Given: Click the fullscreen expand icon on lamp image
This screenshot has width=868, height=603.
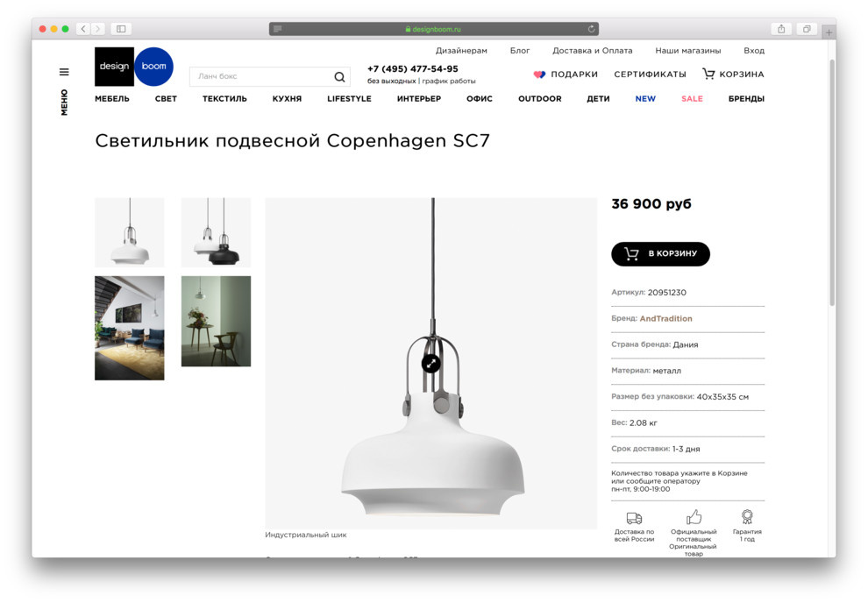Looking at the screenshot, I should coord(430,364).
